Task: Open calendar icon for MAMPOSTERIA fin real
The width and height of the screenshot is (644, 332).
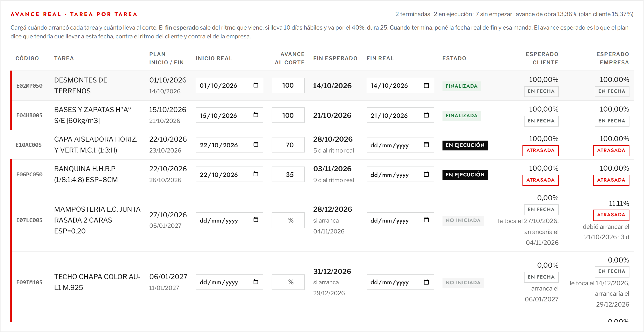Action: [426, 220]
